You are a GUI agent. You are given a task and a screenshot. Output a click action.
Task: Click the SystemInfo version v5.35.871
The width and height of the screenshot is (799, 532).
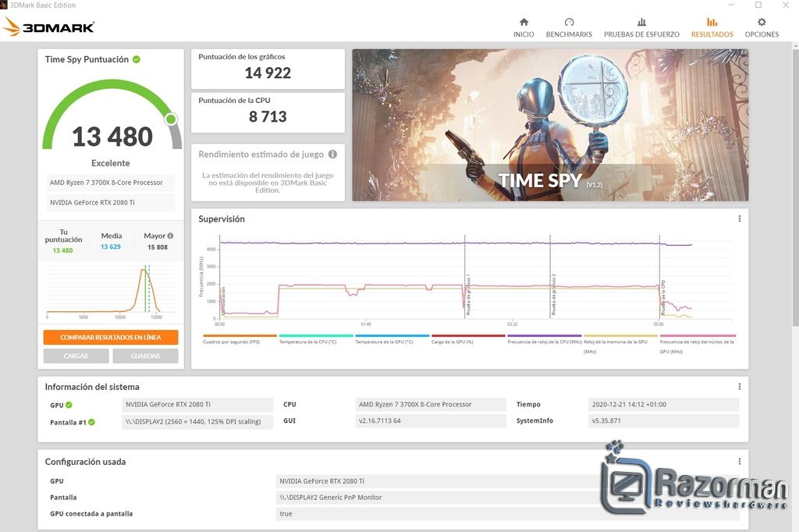(663, 420)
